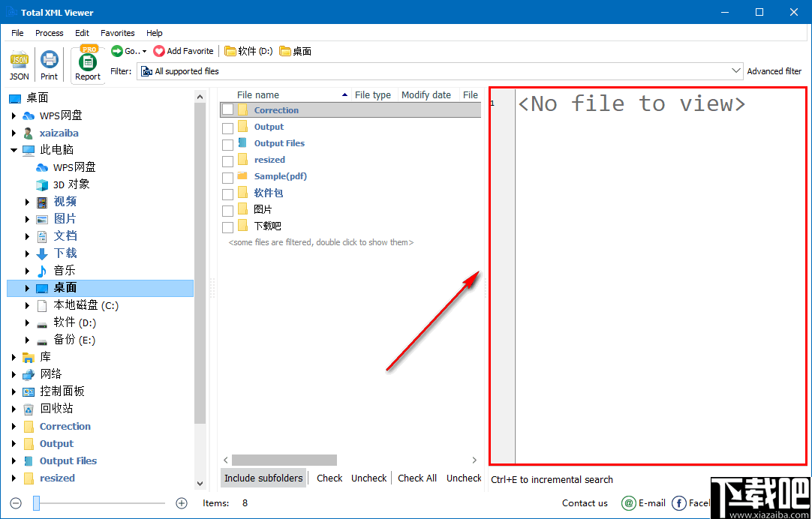Enable the checkbox for the Output folder
Viewport: 812px width, 519px height.
click(x=227, y=126)
